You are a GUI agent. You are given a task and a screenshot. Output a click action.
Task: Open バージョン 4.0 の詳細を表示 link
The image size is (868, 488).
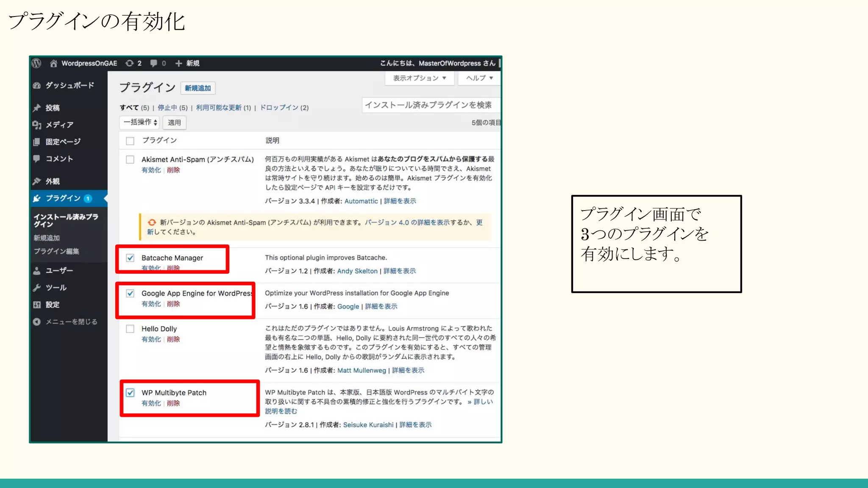pyautogui.click(x=407, y=222)
